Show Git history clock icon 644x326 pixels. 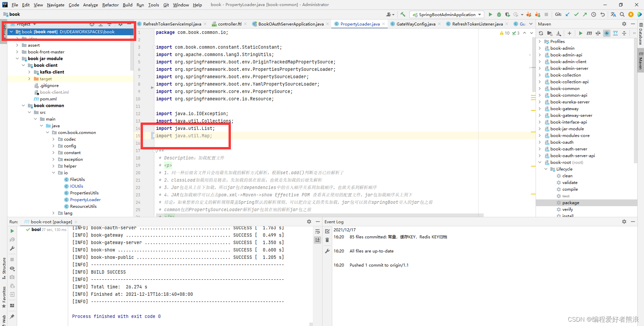(594, 14)
